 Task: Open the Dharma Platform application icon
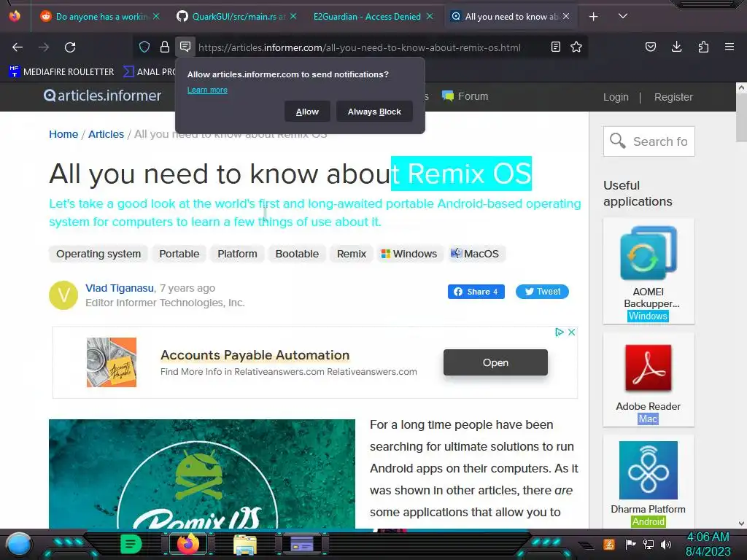(x=649, y=470)
